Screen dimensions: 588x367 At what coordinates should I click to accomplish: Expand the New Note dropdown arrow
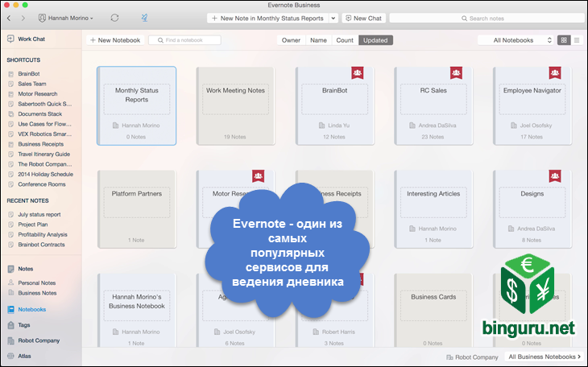[x=333, y=18]
